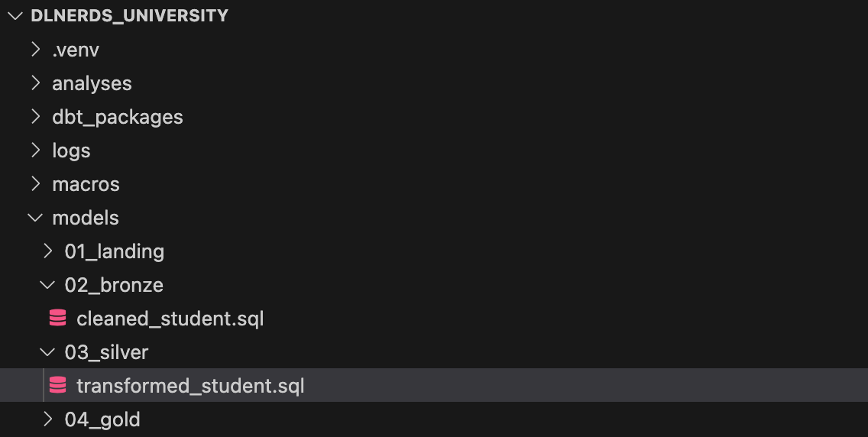
Task: Click the database icon beside transformed_student.sql
Action: click(57, 385)
